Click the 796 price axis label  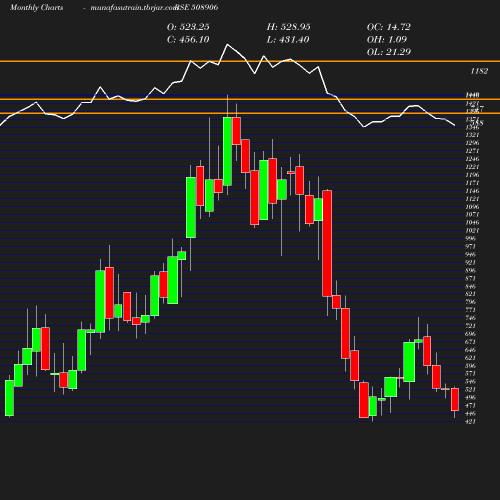coord(470,302)
